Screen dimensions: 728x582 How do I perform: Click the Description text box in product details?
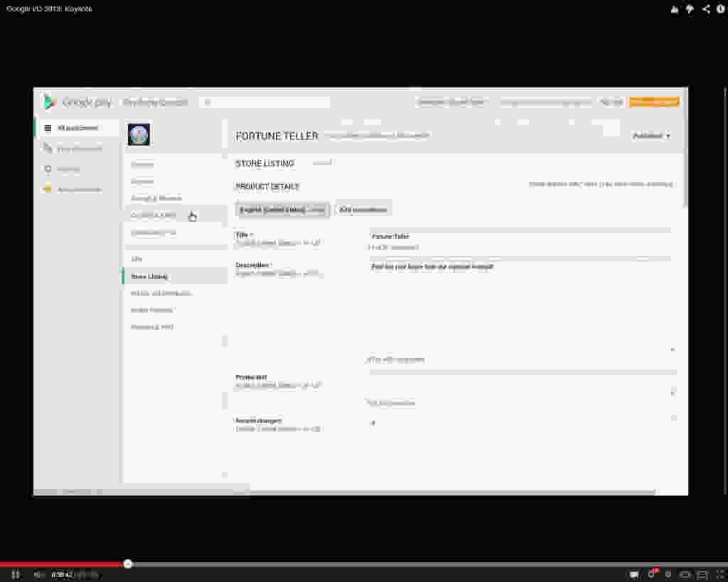(522, 306)
